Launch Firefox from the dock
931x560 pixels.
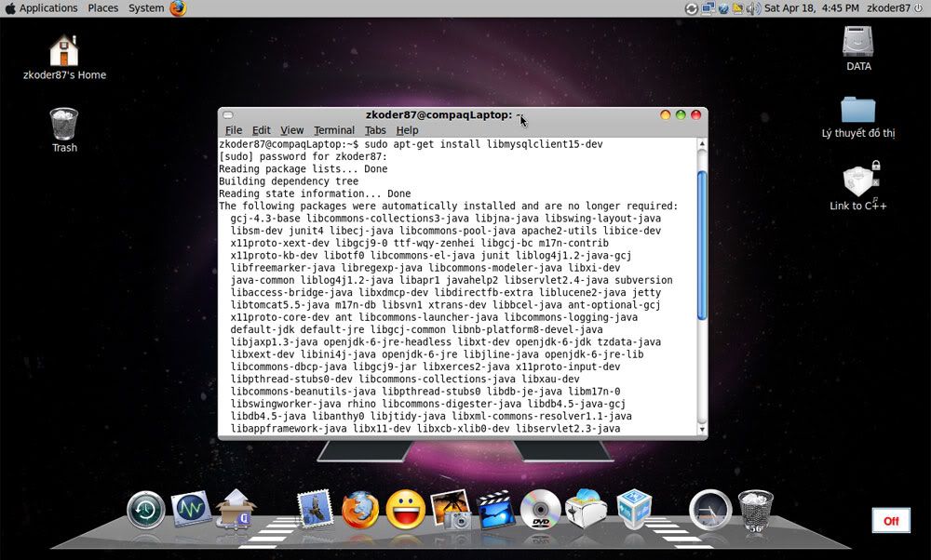click(359, 510)
